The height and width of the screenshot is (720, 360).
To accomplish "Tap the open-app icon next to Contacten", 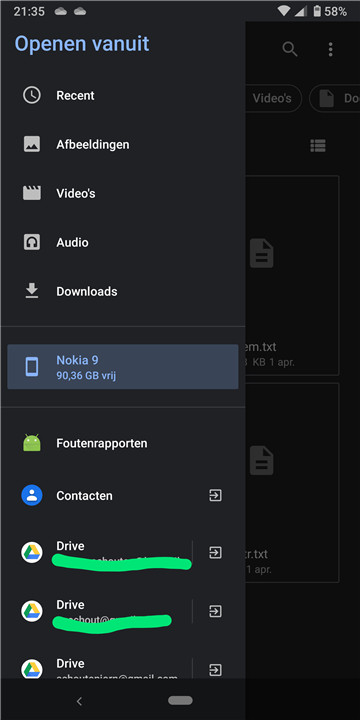I will (215, 495).
